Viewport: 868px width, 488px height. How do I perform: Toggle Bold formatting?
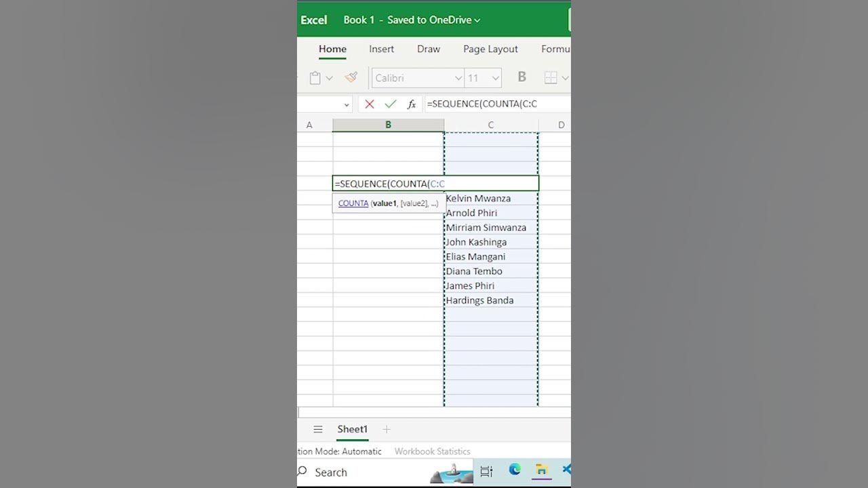pyautogui.click(x=521, y=77)
